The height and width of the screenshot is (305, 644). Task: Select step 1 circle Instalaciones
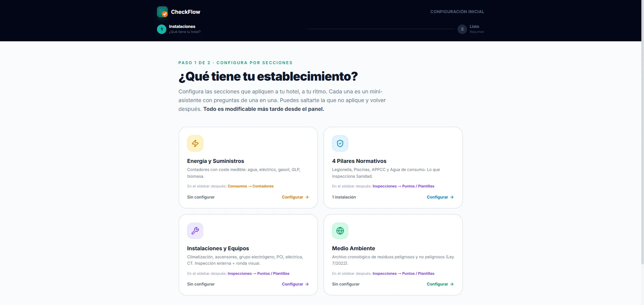click(x=162, y=29)
